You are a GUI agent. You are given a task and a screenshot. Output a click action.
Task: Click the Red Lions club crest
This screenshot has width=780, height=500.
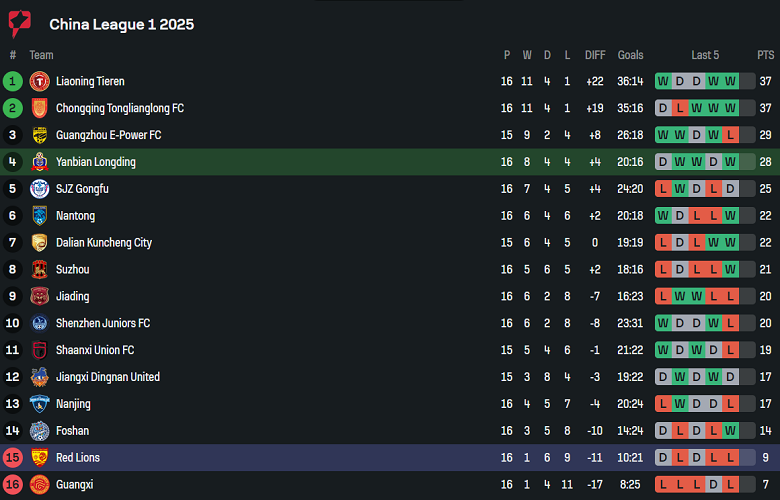(x=40, y=458)
